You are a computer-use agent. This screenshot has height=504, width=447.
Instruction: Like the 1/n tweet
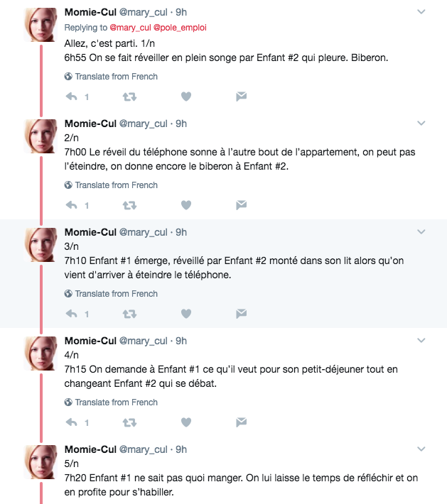[186, 97]
